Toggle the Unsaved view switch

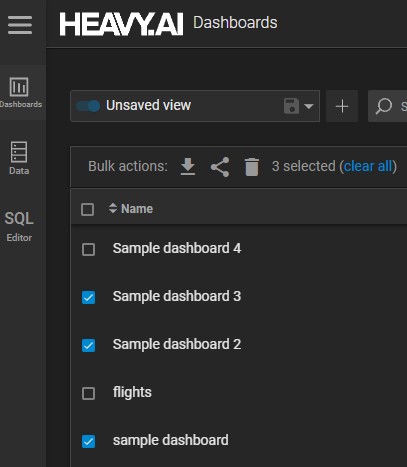88,106
